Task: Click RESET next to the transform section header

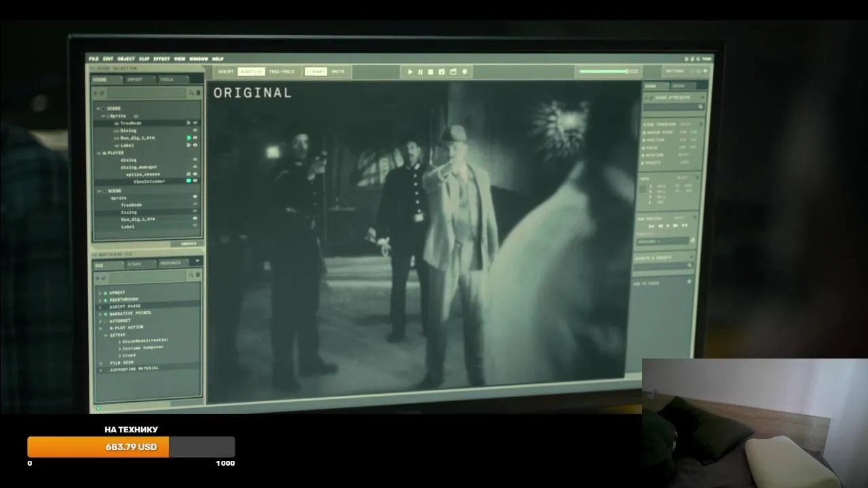Action: [x=685, y=124]
